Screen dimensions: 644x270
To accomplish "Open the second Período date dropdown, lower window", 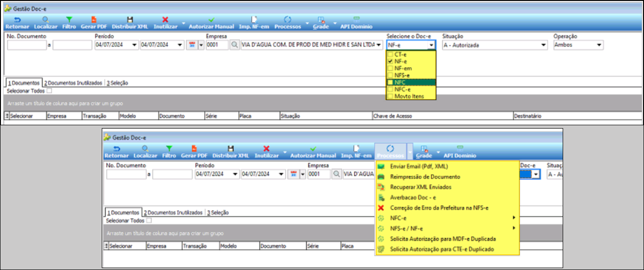I will coord(282,174).
